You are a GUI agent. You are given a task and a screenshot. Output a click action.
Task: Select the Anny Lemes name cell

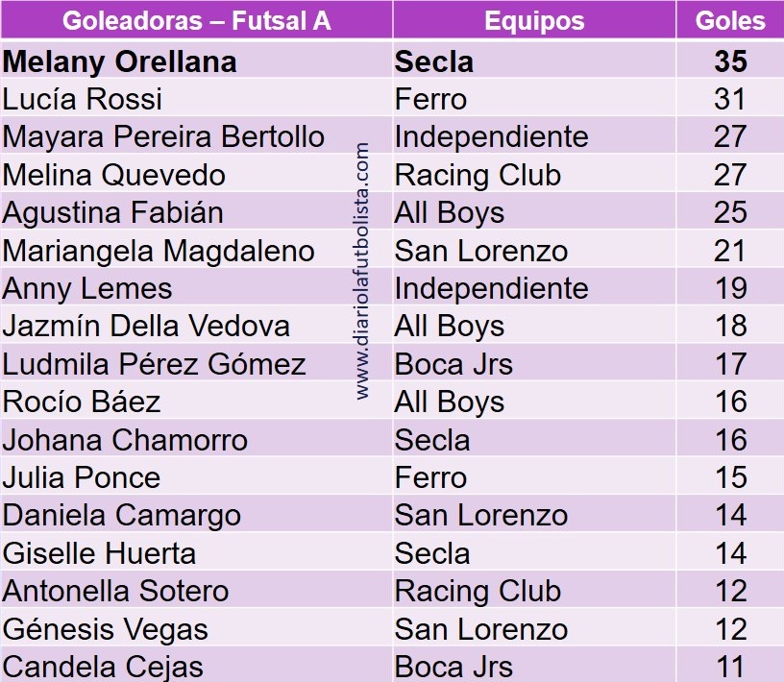pyautogui.click(x=87, y=288)
